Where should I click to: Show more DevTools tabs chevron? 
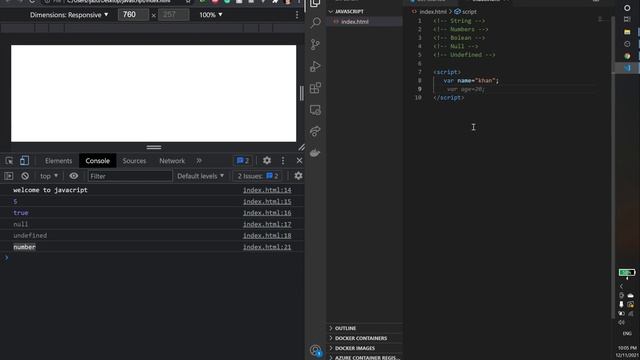[x=199, y=161]
